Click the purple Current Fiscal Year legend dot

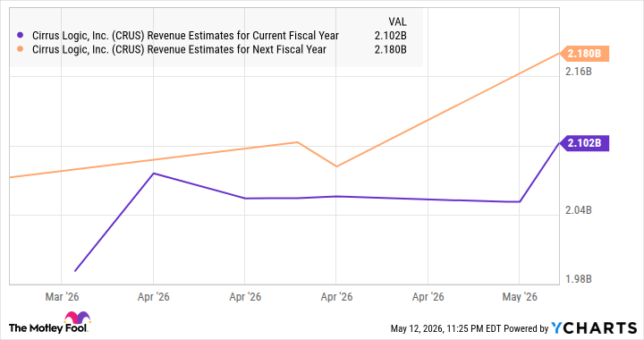tap(20, 35)
